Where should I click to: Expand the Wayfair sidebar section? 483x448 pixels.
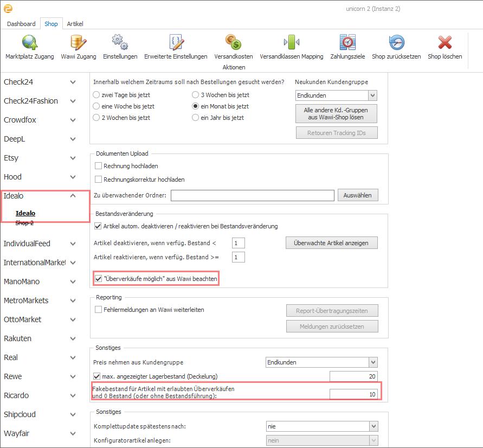[73, 433]
